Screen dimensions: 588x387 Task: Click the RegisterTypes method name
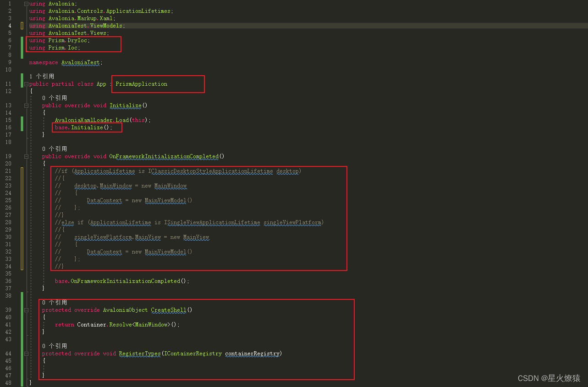[x=140, y=354]
